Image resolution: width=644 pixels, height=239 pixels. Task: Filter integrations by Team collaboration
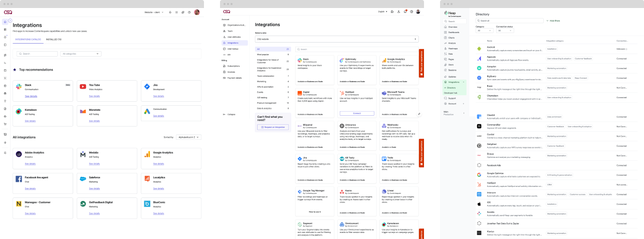[272, 76]
